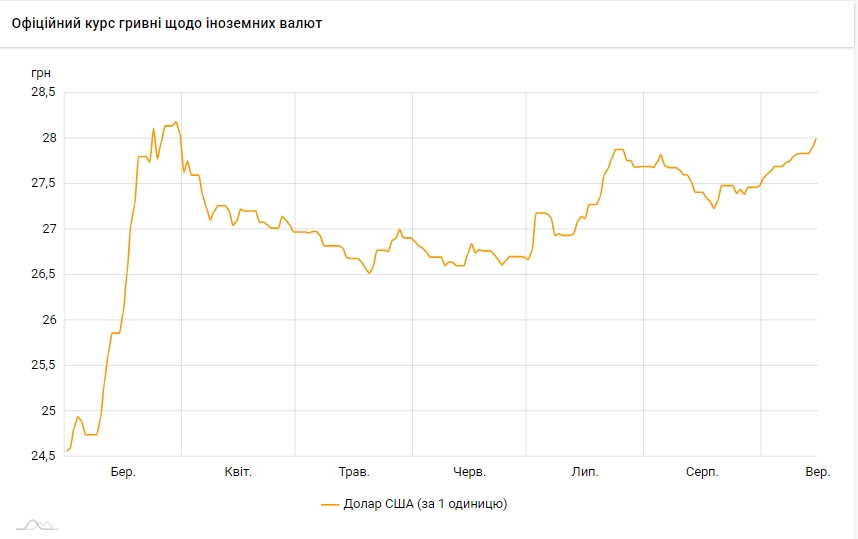Viewport: 858px width, 539px height.
Task: Select the Вер. month label on axis
Action: (x=817, y=472)
